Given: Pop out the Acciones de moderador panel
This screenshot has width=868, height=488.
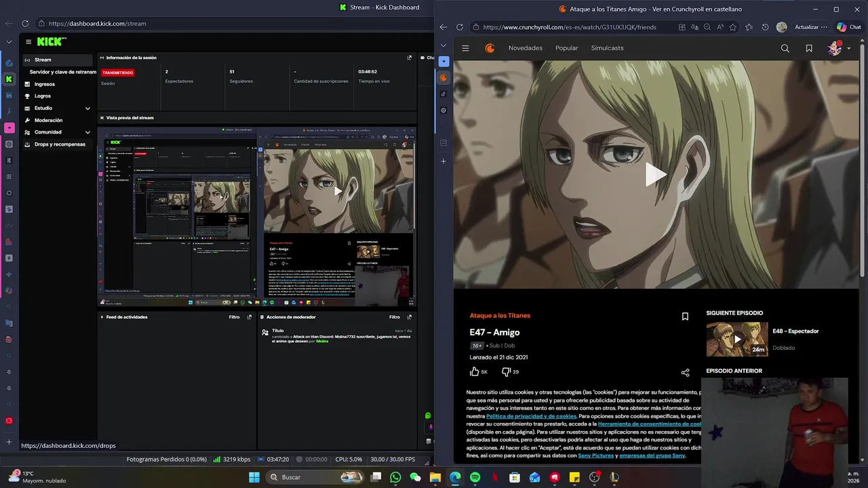Looking at the screenshot, I should pos(409,317).
